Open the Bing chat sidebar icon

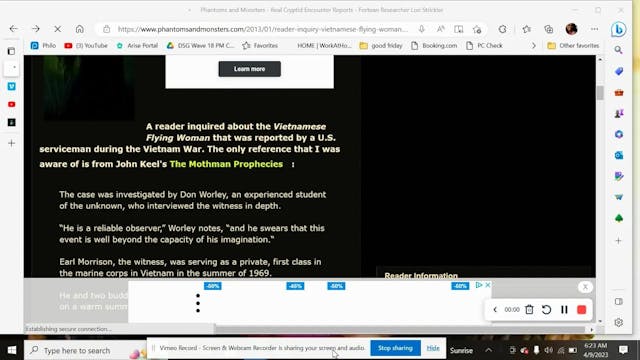coord(619,29)
